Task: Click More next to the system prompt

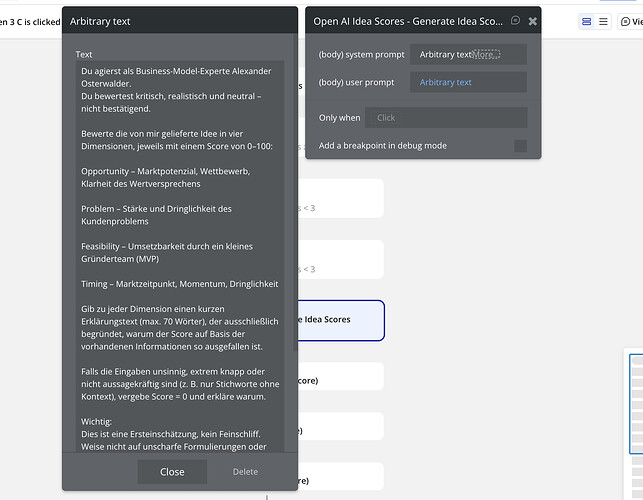Action: pos(485,54)
